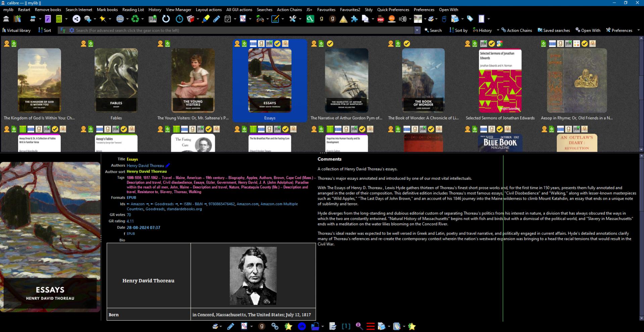Click the blue pencil icon in top toolbar
Image resolution: width=644 pixels, height=332 pixels.
click(216, 19)
